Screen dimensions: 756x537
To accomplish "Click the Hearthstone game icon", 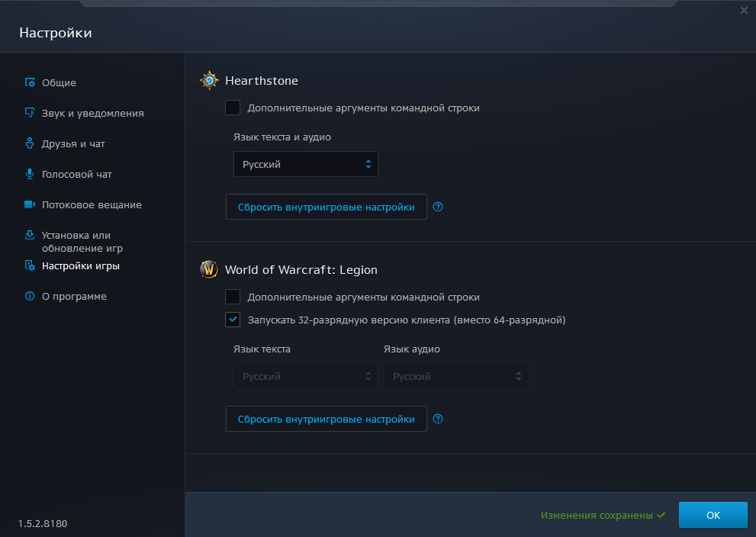I will click(x=209, y=81).
